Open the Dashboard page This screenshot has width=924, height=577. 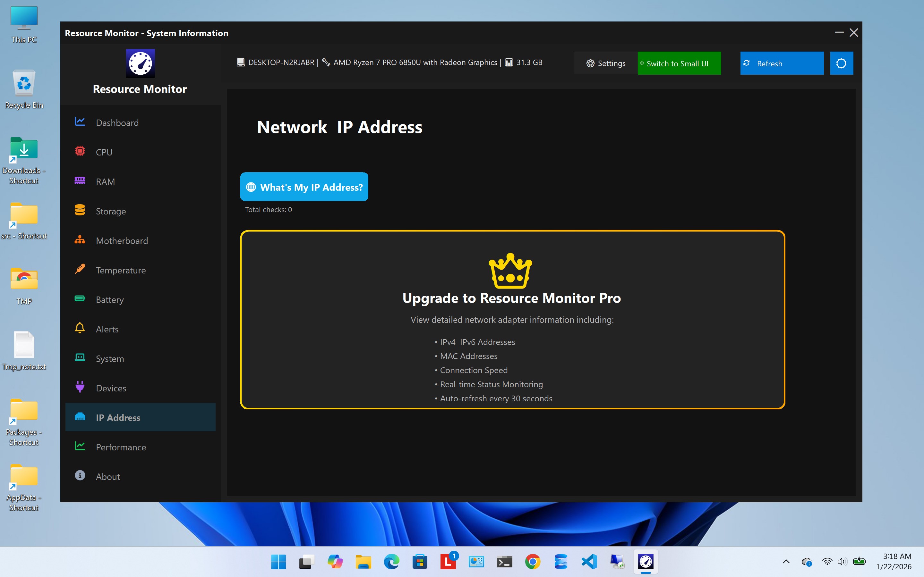117,123
